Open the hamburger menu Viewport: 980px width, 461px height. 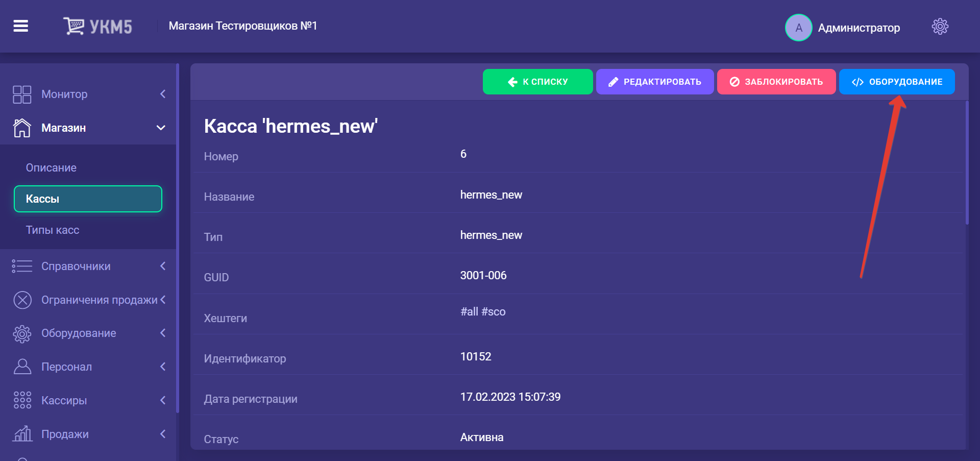[20, 26]
